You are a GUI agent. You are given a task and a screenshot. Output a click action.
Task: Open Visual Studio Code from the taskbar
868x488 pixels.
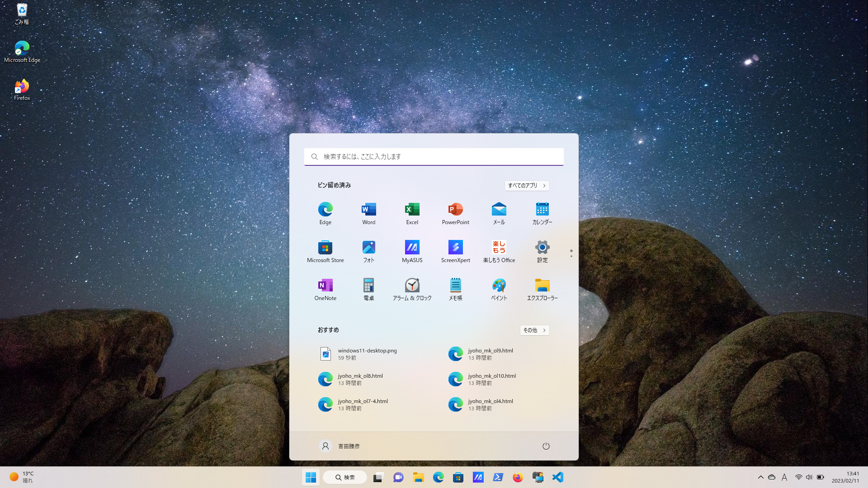point(557,477)
